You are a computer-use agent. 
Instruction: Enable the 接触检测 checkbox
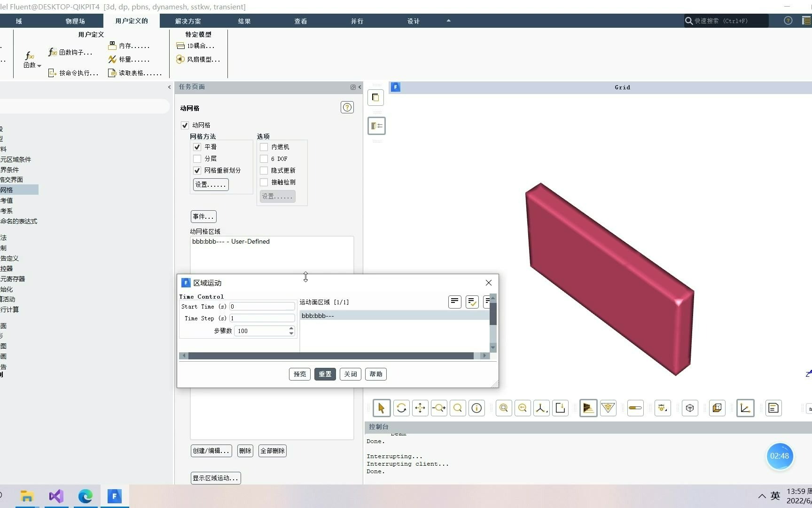(264, 182)
